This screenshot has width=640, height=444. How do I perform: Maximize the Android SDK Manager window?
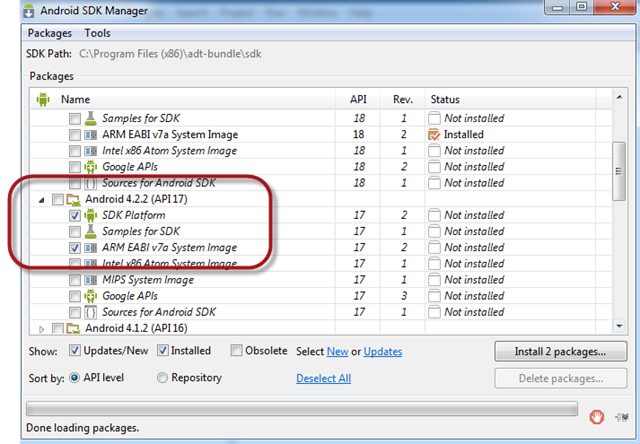[581, 7]
